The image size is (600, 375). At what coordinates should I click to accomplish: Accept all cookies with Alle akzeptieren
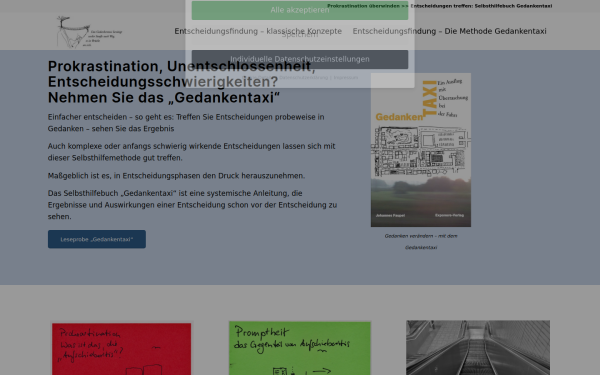[300, 10]
